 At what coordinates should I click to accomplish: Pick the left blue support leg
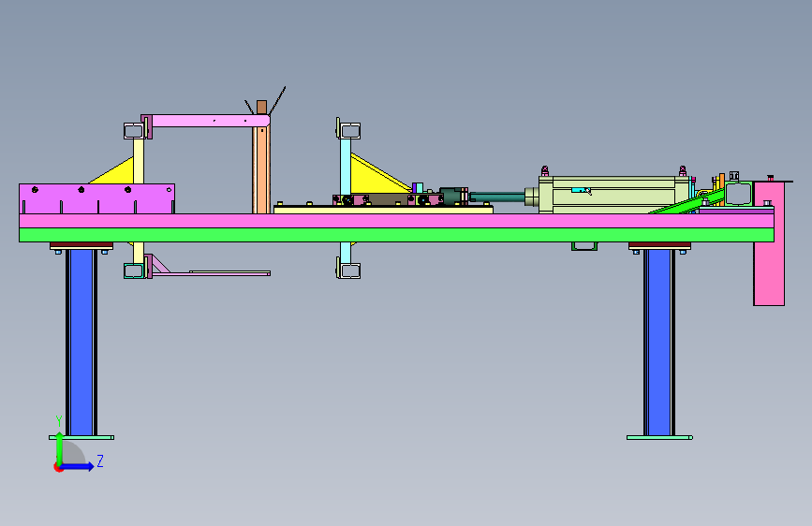81,343
